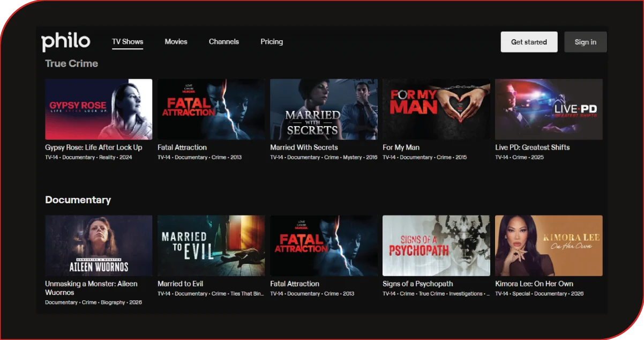Viewport: 644px width, 340px height.
Task: Click the metadata line under Signs of a Psychopath
Action: click(x=436, y=294)
